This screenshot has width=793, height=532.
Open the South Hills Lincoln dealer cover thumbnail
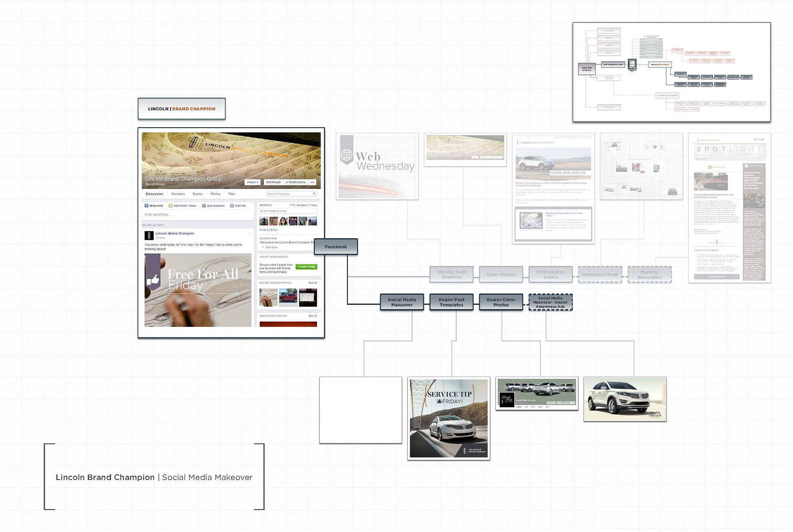[537, 394]
